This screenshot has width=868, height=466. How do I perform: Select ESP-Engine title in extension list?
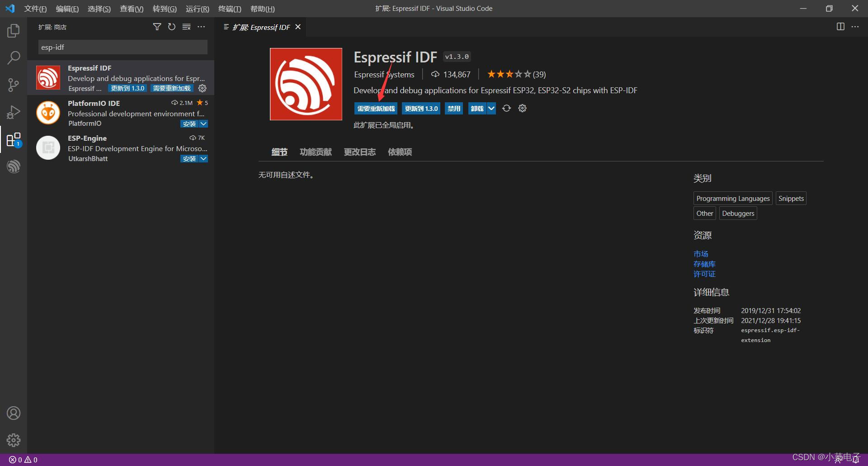87,138
